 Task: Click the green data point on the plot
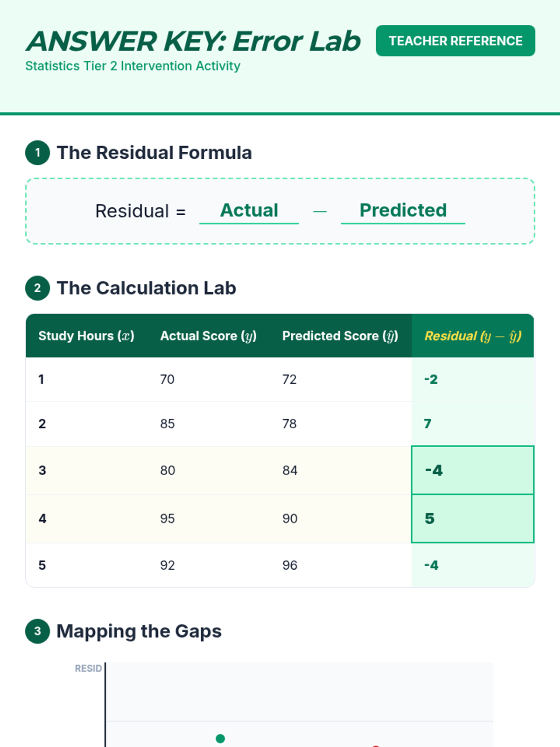tap(220, 739)
